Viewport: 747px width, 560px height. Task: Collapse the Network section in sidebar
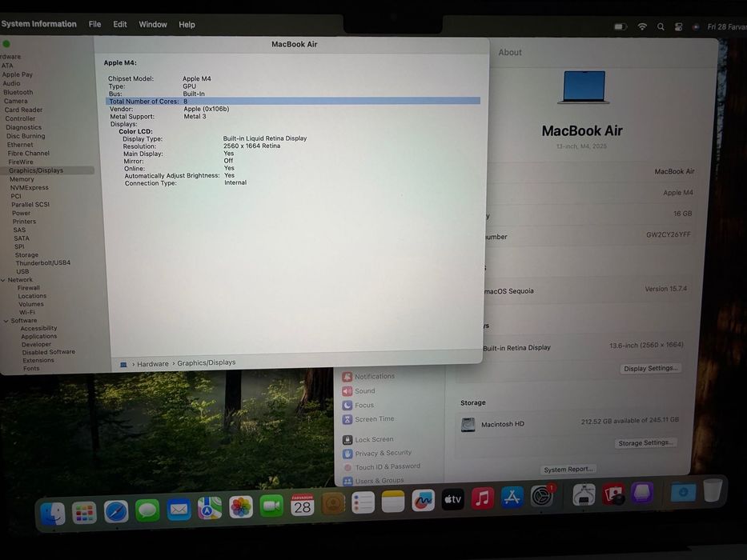tap(3, 280)
